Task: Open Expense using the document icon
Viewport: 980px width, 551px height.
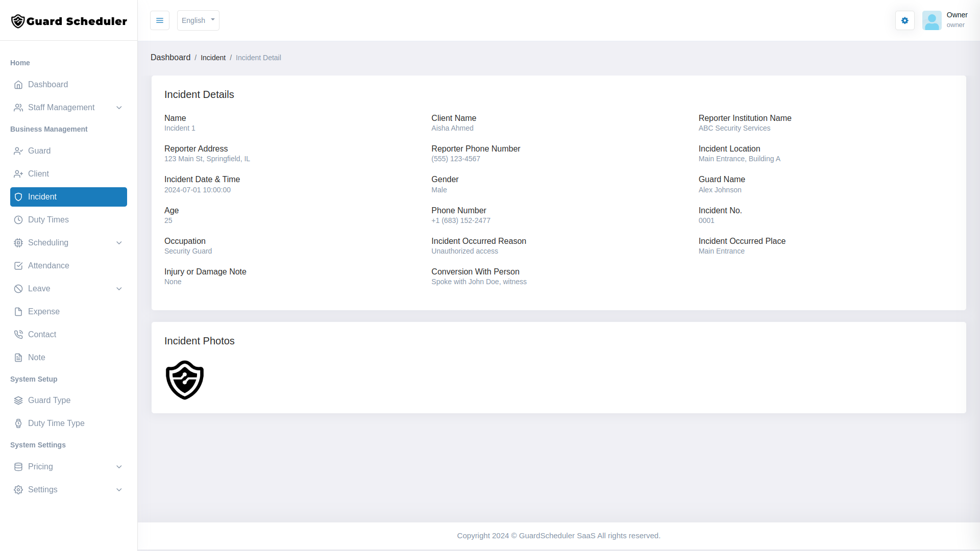Action: [18, 311]
